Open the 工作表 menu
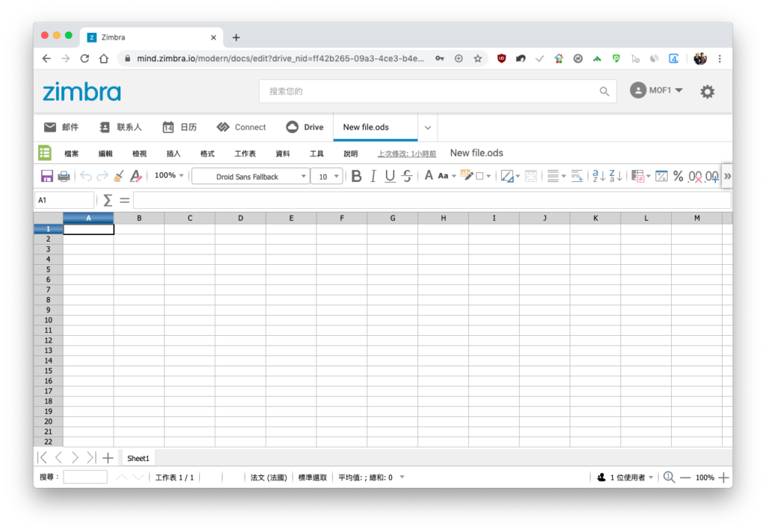Viewport: 766px width, 532px height. pos(245,153)
